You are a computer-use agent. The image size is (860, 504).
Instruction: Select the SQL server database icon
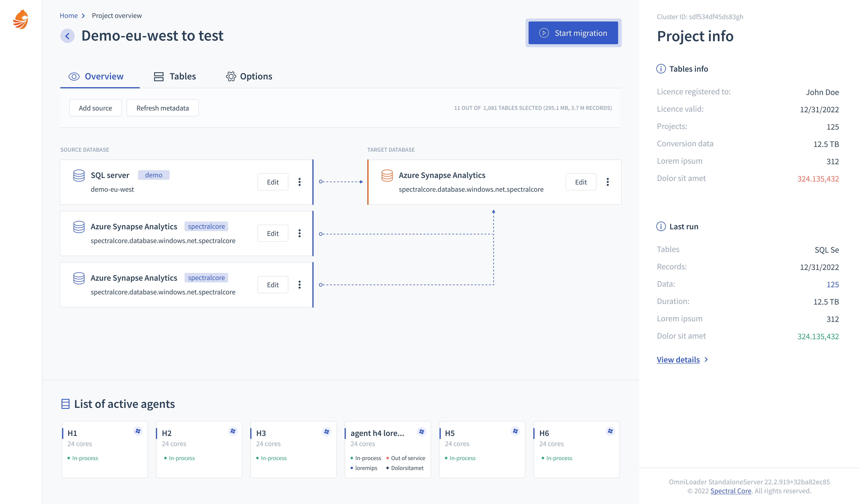(79, 175)
